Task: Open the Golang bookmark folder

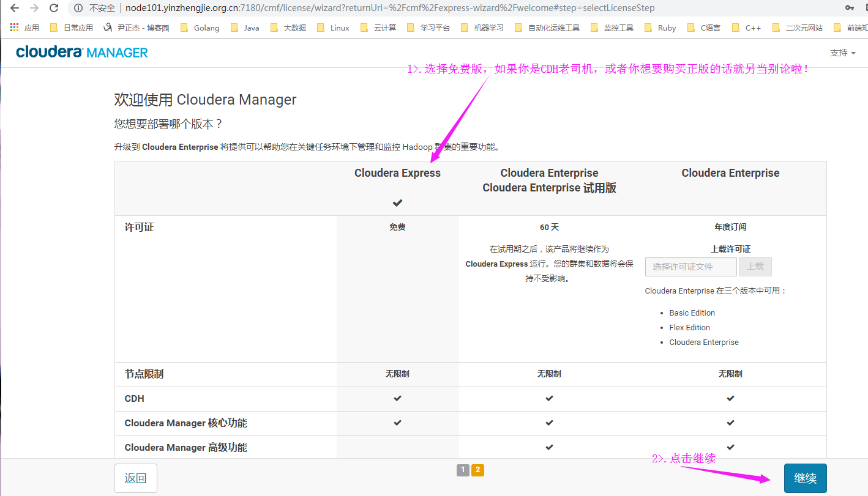Action: tap(200, 28)
